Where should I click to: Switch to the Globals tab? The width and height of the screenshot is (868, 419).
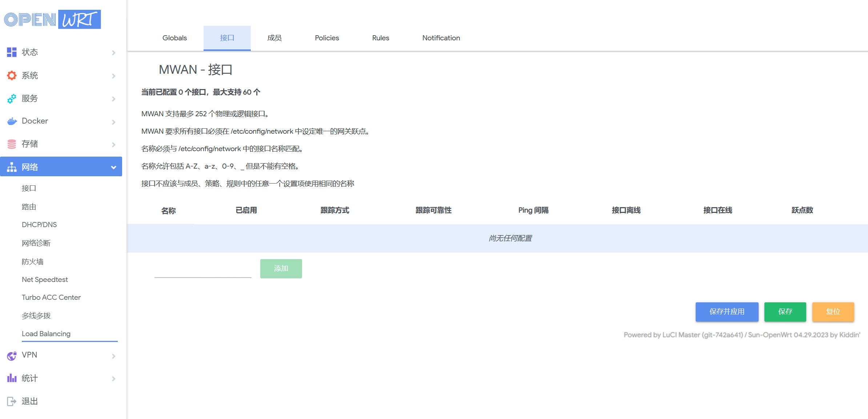[x=174, y=38]
